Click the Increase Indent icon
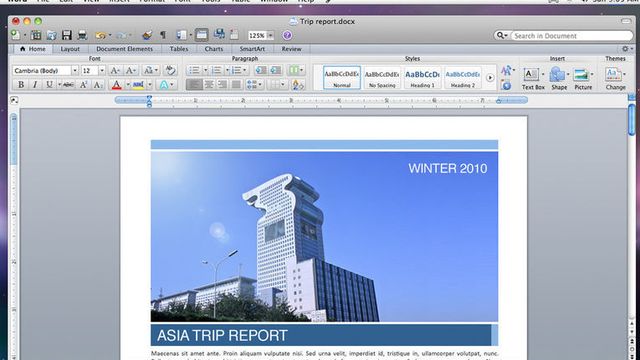640x360 pixels. point(276,70)
